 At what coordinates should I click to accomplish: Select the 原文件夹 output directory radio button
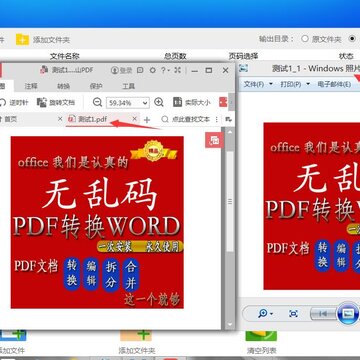coord(305,39)
